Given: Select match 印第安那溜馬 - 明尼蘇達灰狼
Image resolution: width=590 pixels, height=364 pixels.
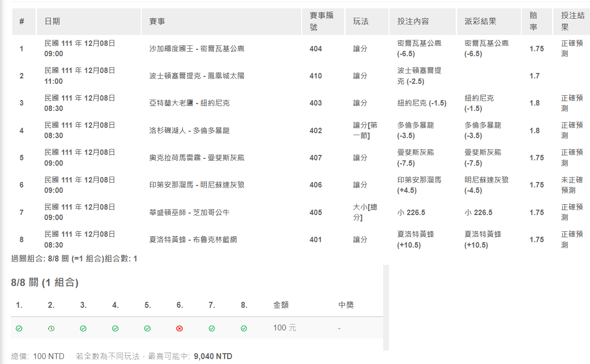Looking at the screenshot, I should click(197, 185).
